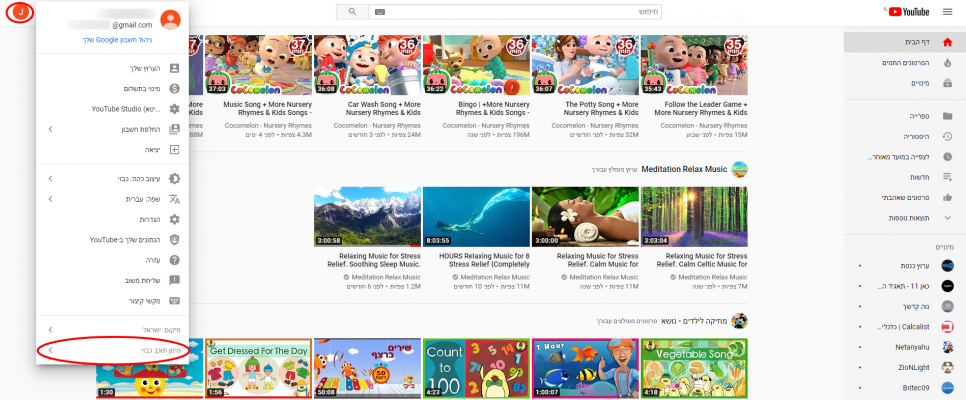Open the on-screen keyboard icon in search box
Image resolution: width=966 pixels, height=400 pixels.
coord(379,12)
